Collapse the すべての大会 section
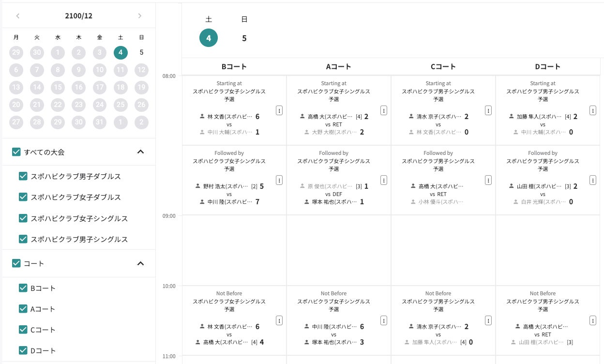The image size is (604, 364). coord(140,152)
